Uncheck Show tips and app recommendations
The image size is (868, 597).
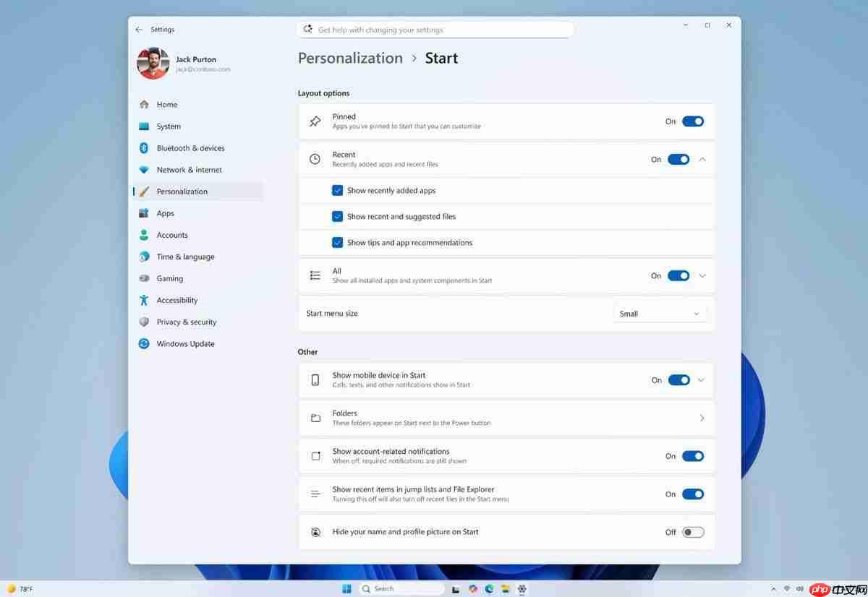[x=337, y=243]
